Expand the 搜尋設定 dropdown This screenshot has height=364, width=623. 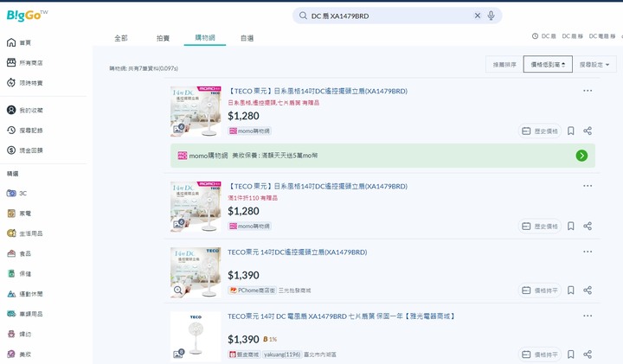coord(594,64)
